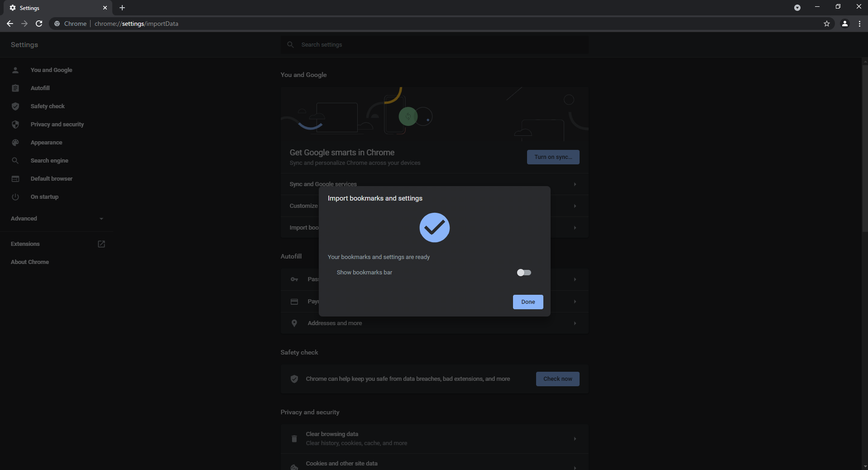
Task: Go to Privacy and security sidebar item
Action: [57, 125]
